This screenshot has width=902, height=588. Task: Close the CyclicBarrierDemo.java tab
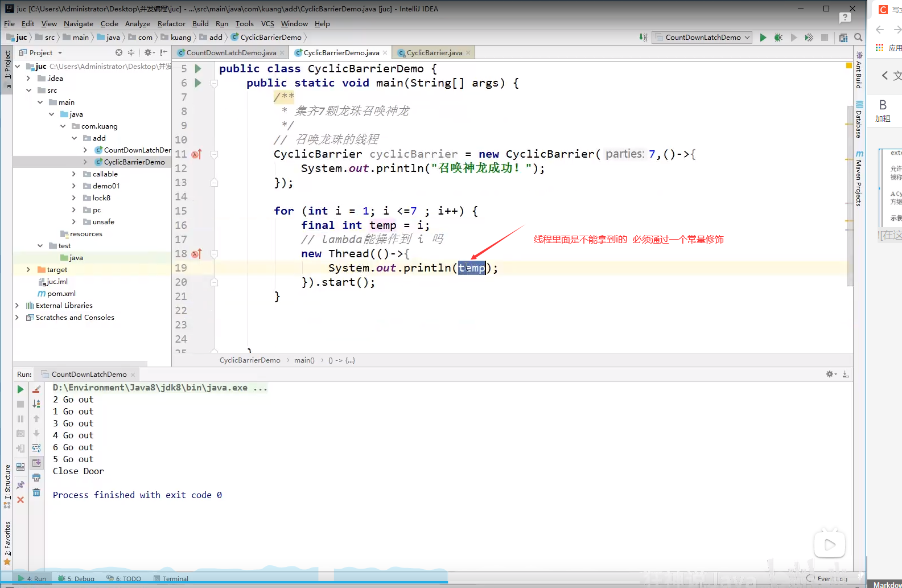click(385, 53)
